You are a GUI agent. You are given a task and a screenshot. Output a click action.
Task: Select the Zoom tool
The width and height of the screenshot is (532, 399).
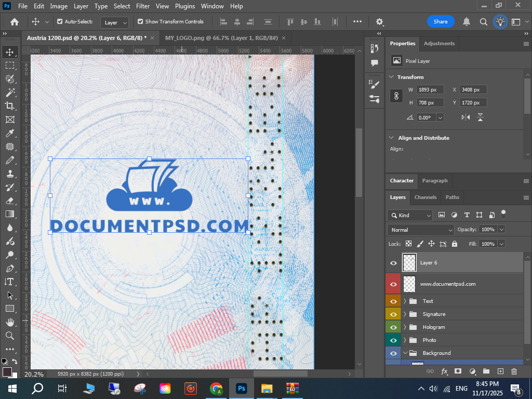point(9,336)
